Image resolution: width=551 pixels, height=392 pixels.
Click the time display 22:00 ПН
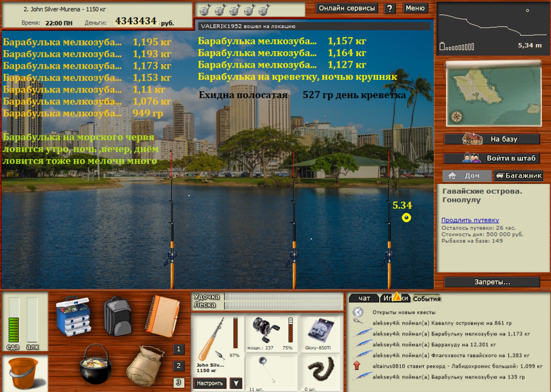click(59, 23)
